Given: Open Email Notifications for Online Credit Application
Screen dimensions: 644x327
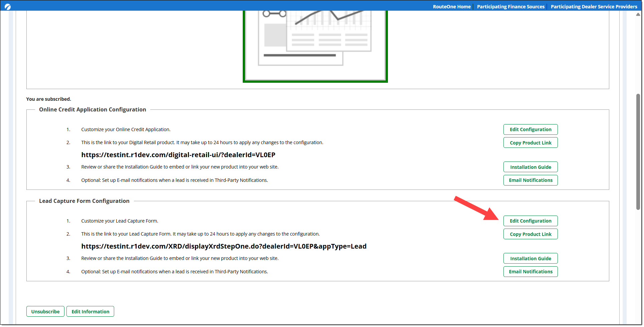Looking at the screenshot, I should [x=530, y=180].
